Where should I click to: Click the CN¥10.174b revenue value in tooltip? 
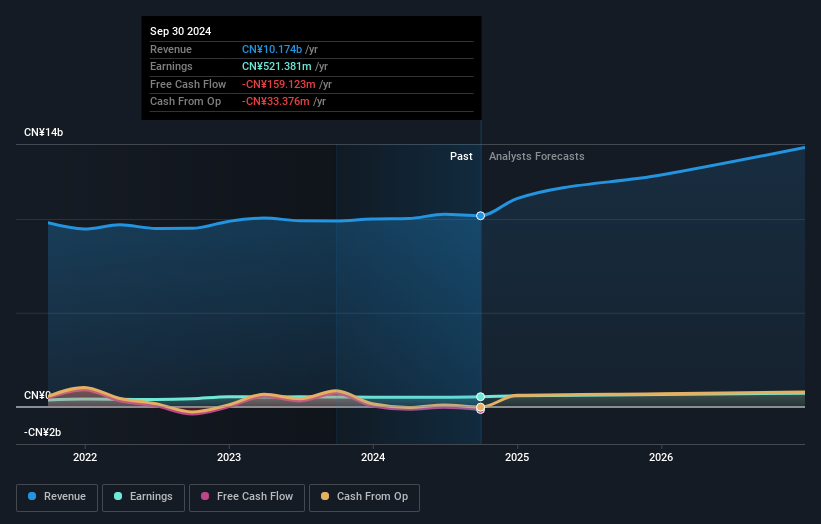pos(272,49)
